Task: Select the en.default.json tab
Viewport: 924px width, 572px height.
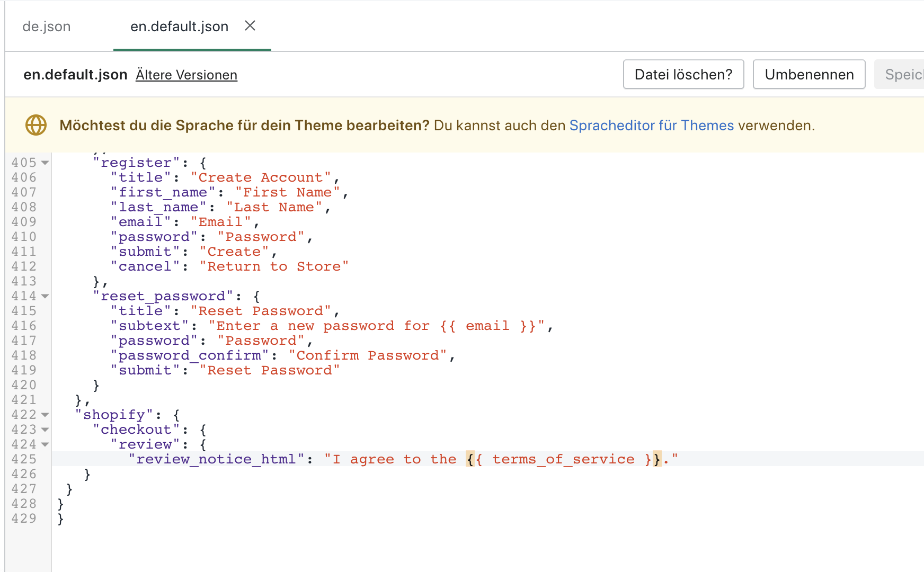Action: pos(179,26)
